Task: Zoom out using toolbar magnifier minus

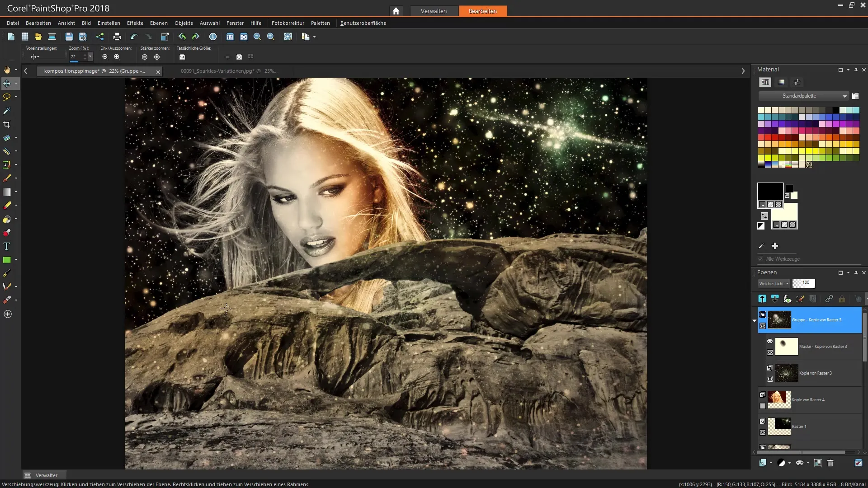Action: point(257,37)
